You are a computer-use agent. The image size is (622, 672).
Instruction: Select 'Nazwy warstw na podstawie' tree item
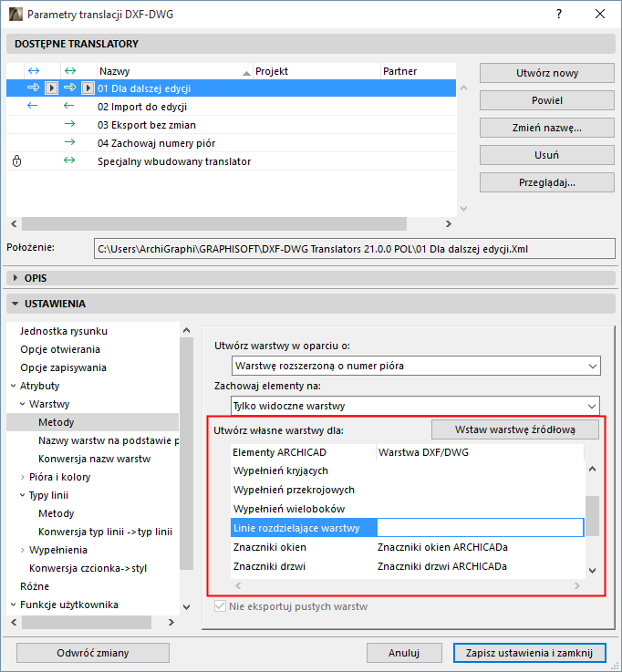109,440
